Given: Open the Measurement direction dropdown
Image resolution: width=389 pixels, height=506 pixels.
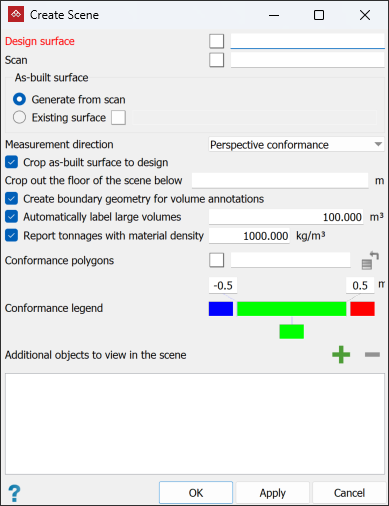Looking at the screenshot, I should coord(296,145).
